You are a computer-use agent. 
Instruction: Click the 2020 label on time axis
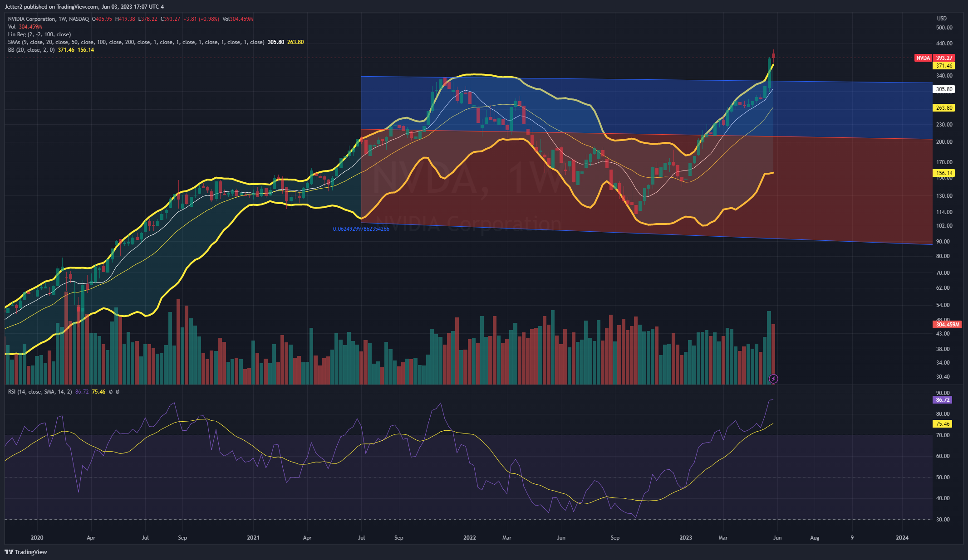click(x=37, y=538)
